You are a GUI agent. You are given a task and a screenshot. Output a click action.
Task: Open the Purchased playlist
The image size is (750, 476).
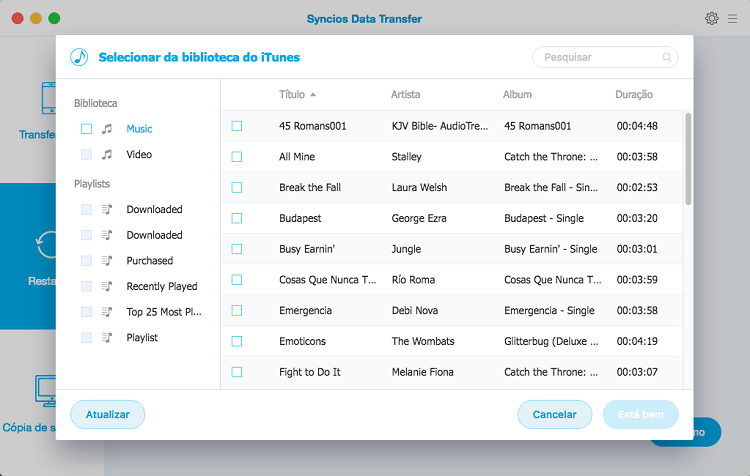coord(150,261)
